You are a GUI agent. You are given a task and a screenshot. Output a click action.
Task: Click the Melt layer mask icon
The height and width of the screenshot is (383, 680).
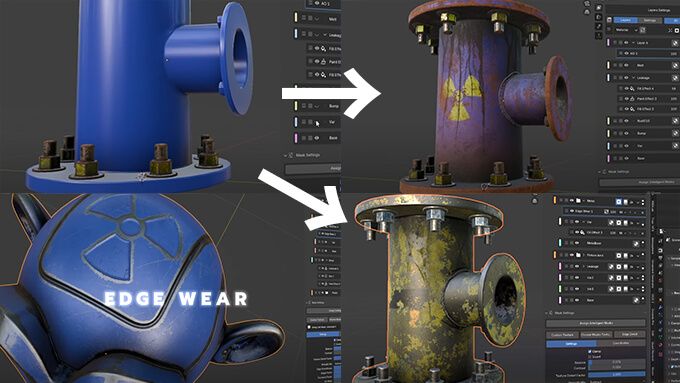[x=675, y=65]
